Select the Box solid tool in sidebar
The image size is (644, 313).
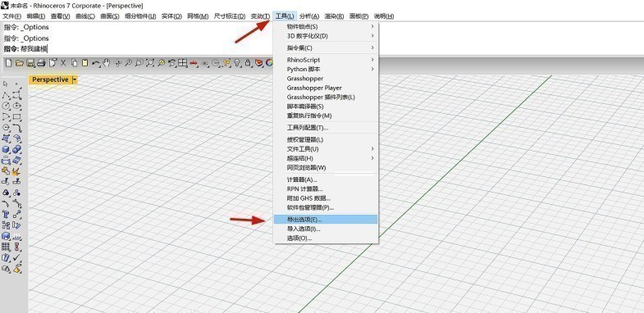pyautogui.click(x=6, y=149)
